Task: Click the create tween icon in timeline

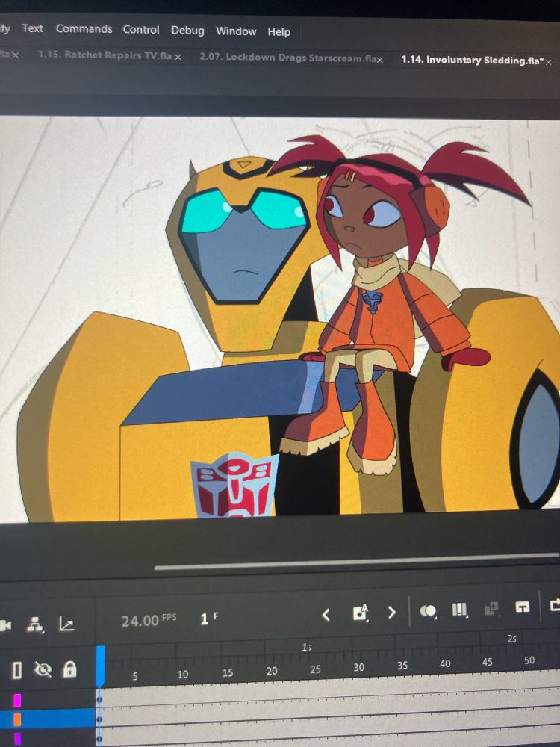Action: (x=491, y=608)
